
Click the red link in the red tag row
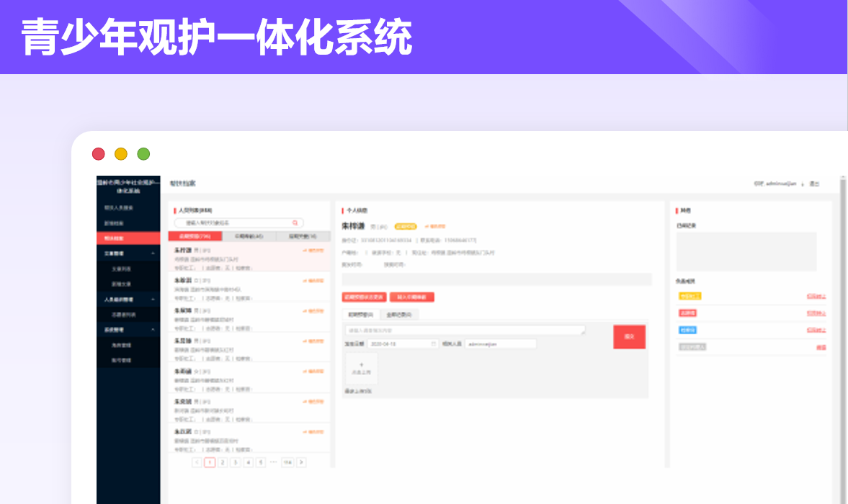816,312
